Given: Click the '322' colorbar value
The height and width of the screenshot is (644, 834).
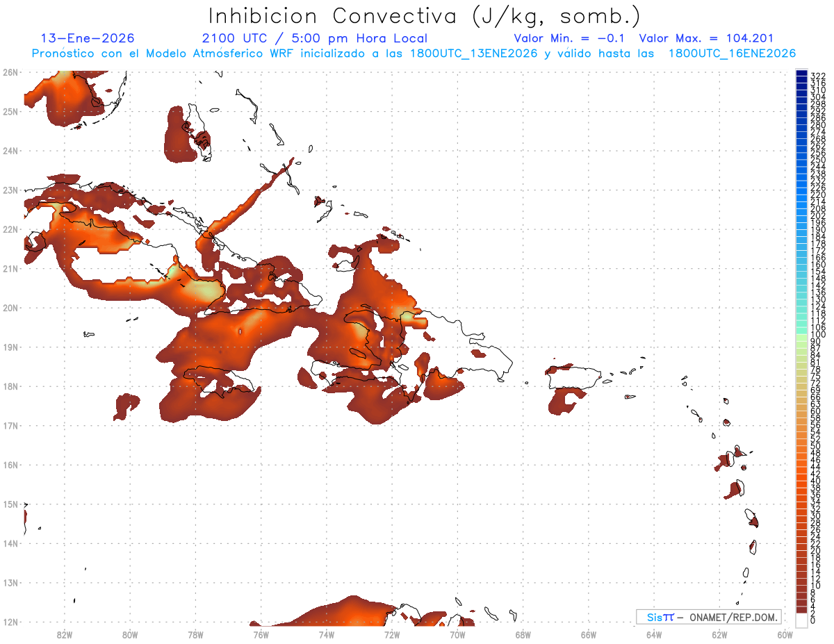Looking at the screenshot, I should (818, 75).
